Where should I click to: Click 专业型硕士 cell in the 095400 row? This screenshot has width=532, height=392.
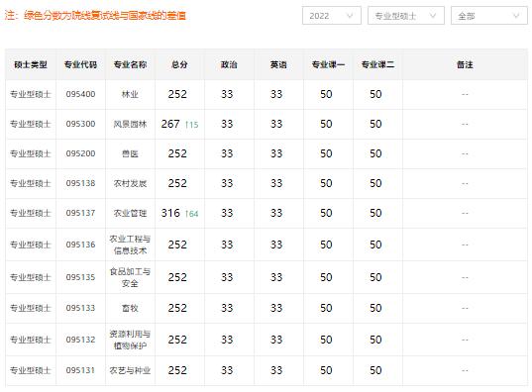coord(31,94)
